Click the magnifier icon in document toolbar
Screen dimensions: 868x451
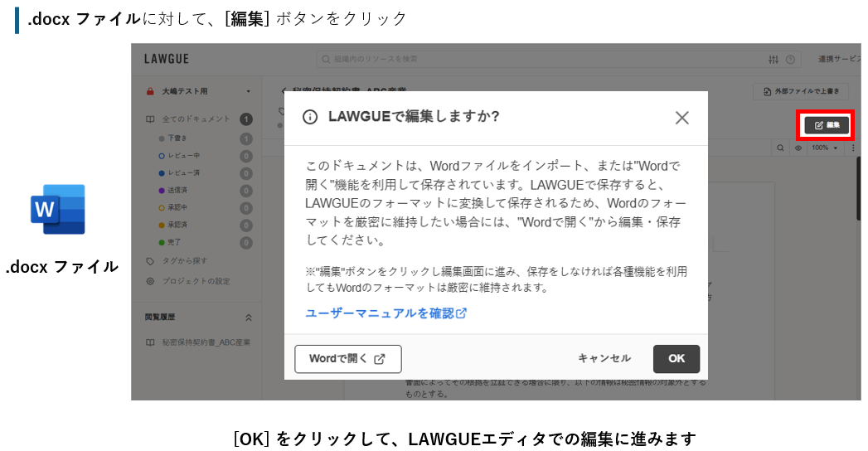[780, 148]
